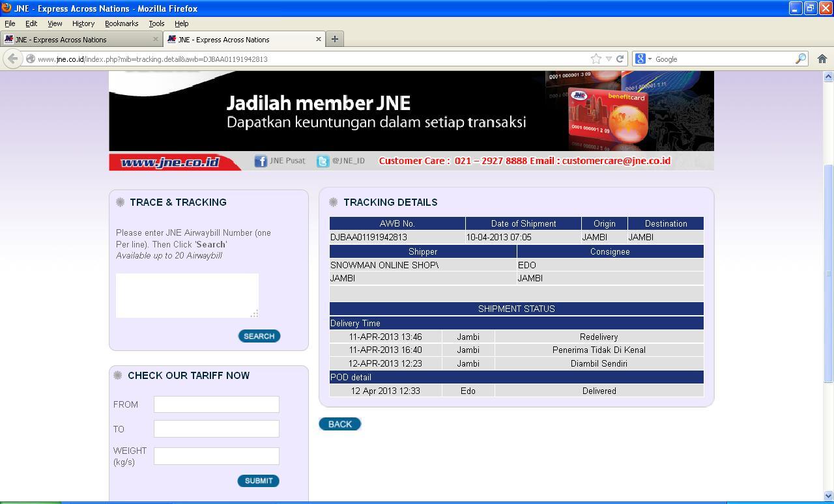This screenshot has height=504, width=834.
Task: Click the BACK button below tracking details
Action: coord(339,424)
